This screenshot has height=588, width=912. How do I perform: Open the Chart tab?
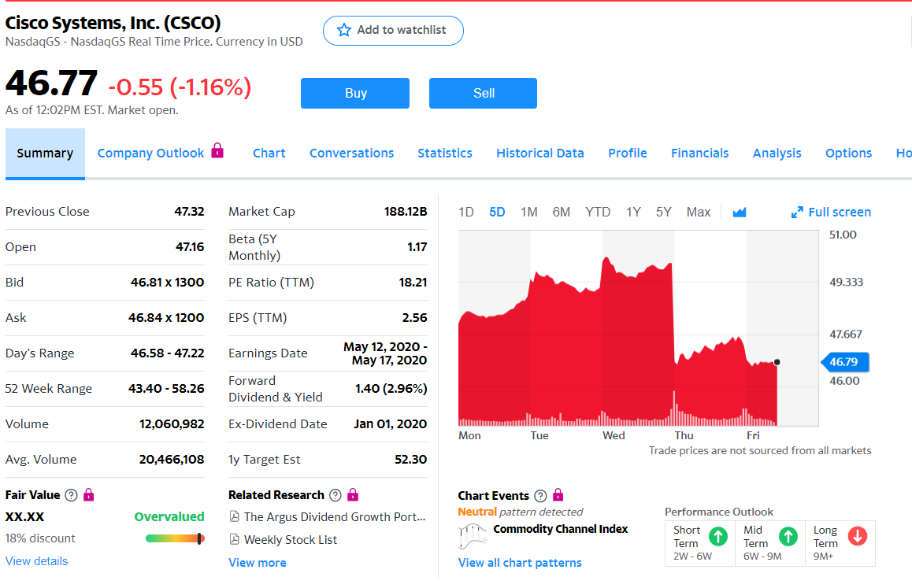point(269,153)
